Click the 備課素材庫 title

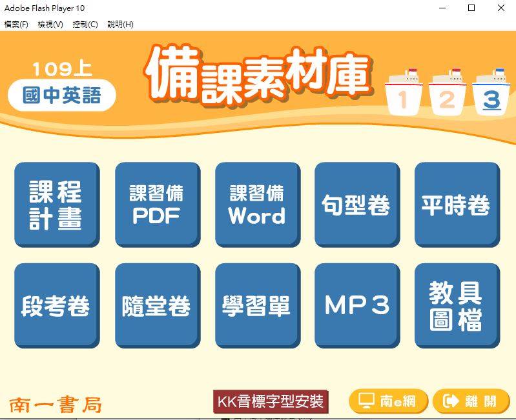coord(258,75)
